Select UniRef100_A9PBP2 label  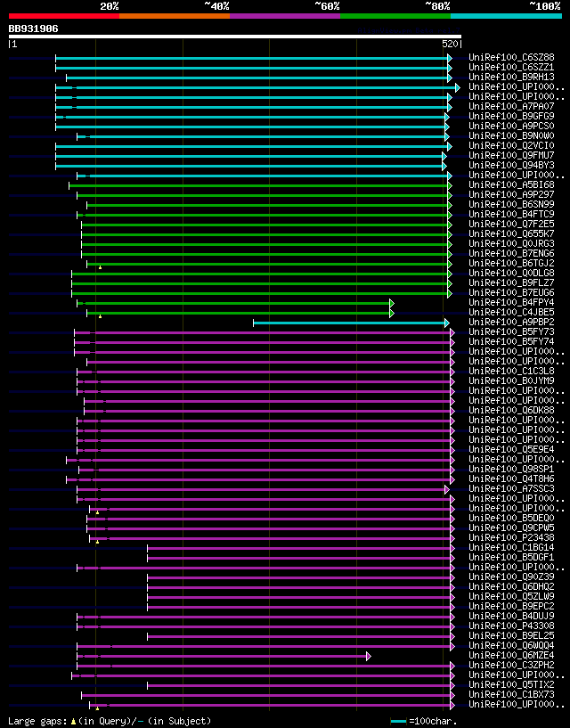511,322
